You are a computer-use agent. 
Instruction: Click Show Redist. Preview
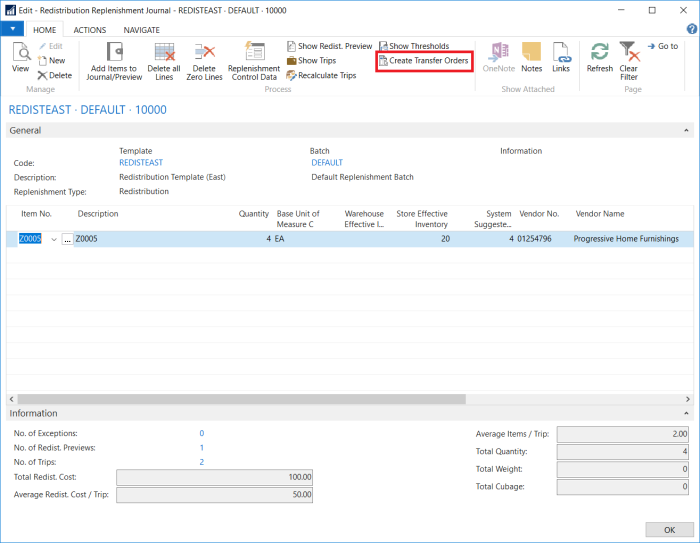tap(329, 46)
